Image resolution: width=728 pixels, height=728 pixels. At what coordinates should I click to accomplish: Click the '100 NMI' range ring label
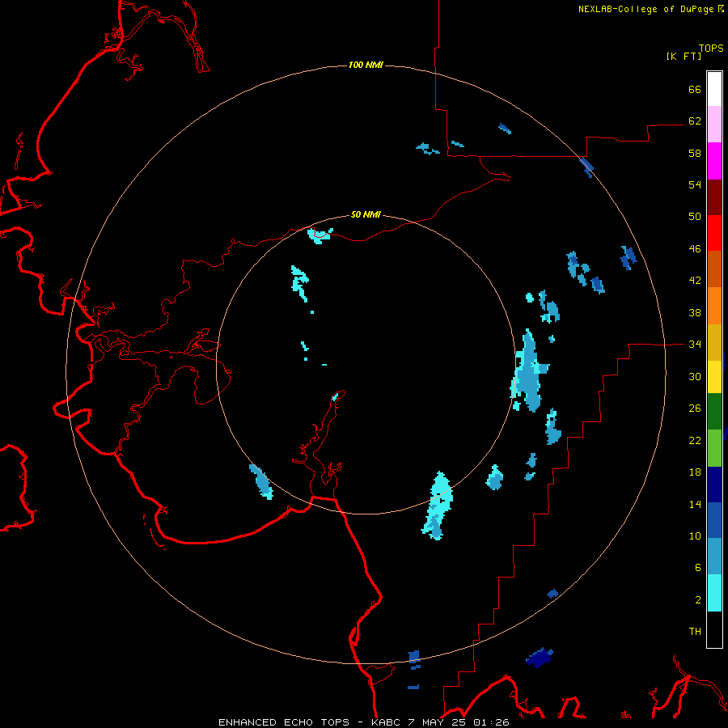click(366, 65)
